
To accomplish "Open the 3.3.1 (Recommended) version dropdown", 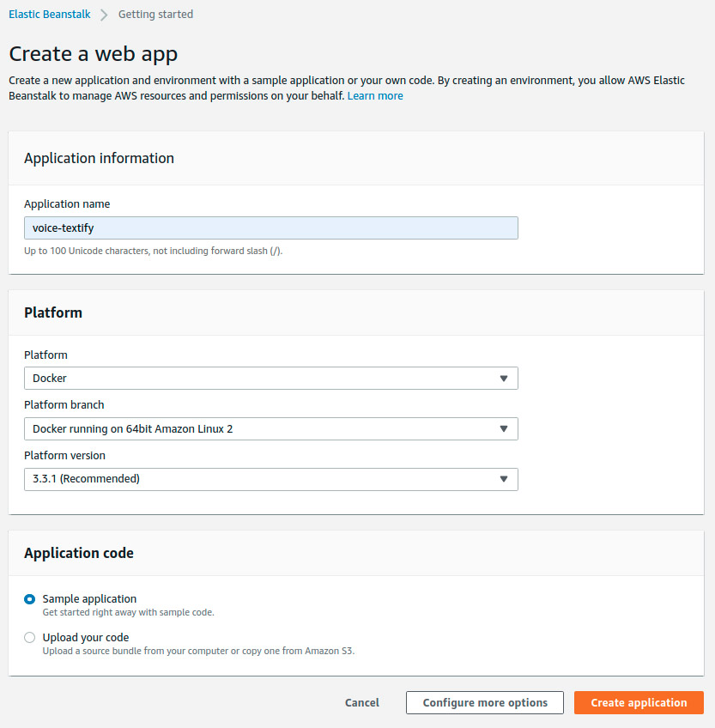I will (270, 479).
